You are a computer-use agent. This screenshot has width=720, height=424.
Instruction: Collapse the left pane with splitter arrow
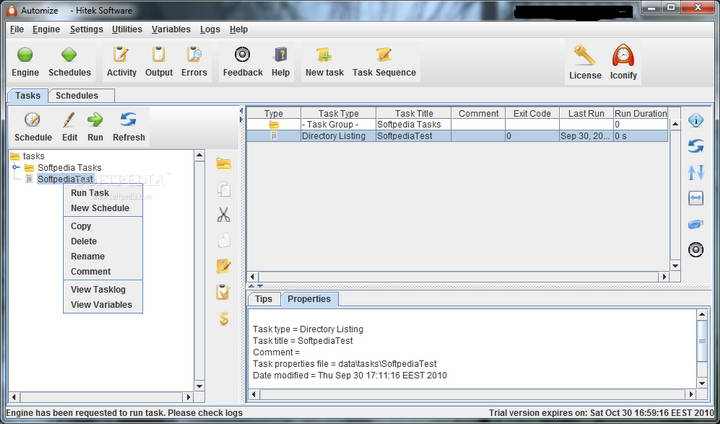pos(242,111)
